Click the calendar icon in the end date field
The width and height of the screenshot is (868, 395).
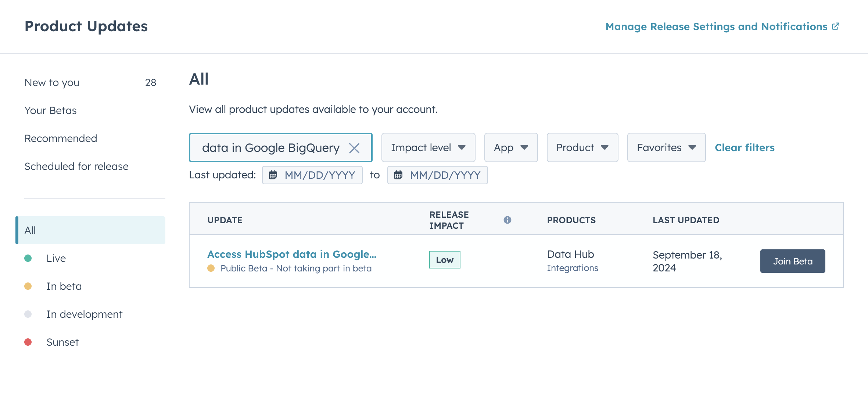(x=398, y=175)
